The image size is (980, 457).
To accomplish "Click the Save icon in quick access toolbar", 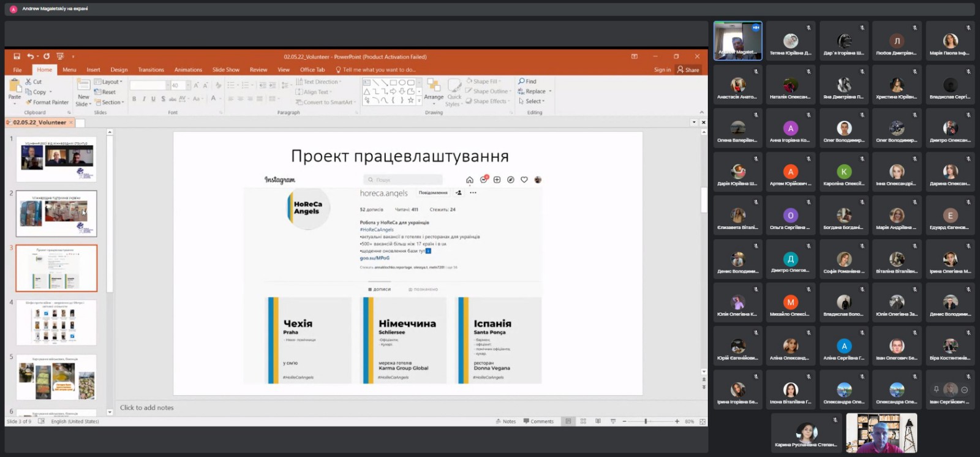I will 17,56.
